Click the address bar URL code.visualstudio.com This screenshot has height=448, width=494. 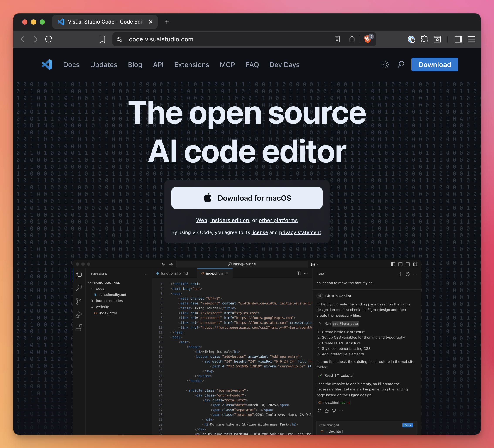coord(161,39)
